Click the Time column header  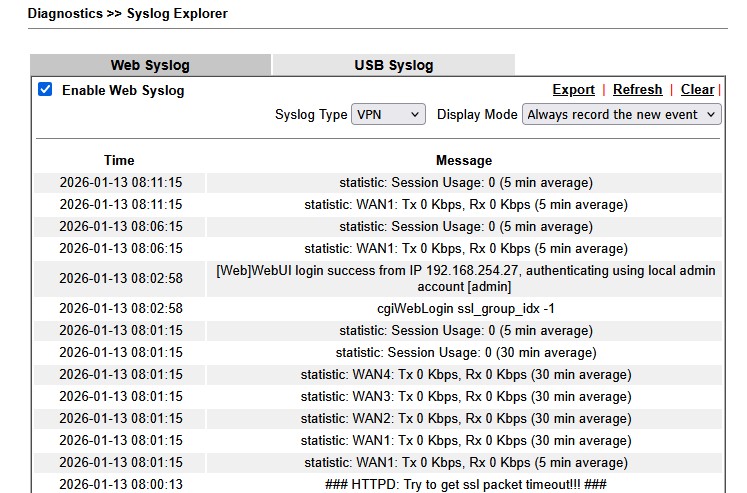coord(119,160)
